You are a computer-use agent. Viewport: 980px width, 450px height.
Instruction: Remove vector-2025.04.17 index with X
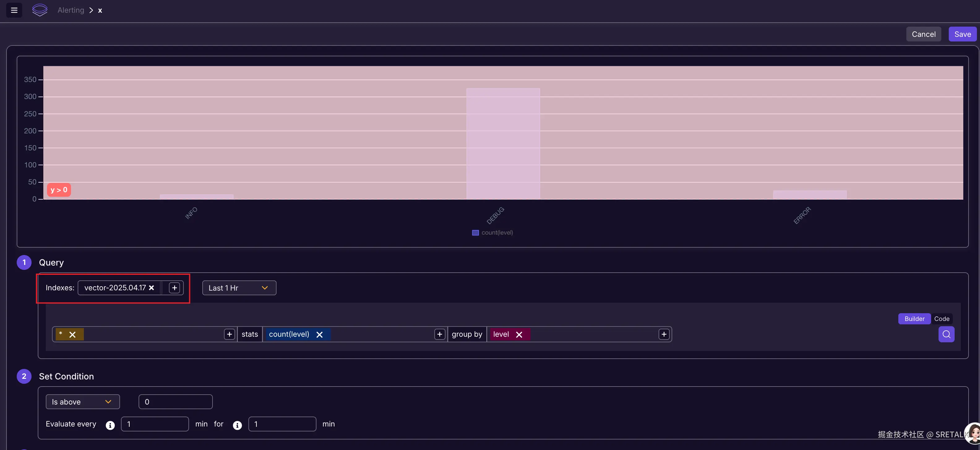[x=151, y=288]
